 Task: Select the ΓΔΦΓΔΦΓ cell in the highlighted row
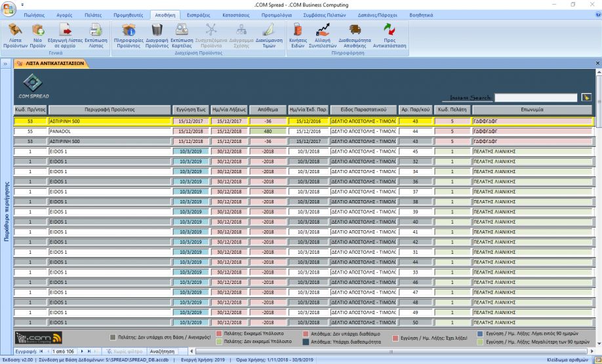pos(532,121)
